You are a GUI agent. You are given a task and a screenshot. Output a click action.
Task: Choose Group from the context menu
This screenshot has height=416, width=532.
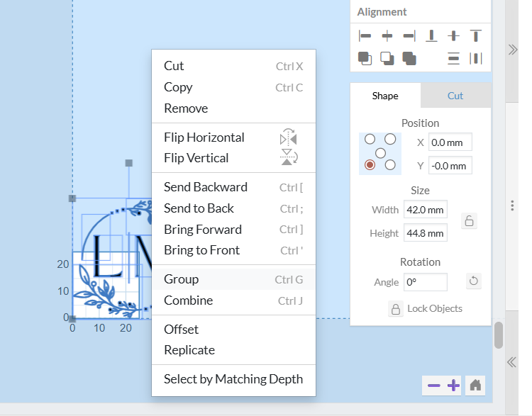coord(181,279)
